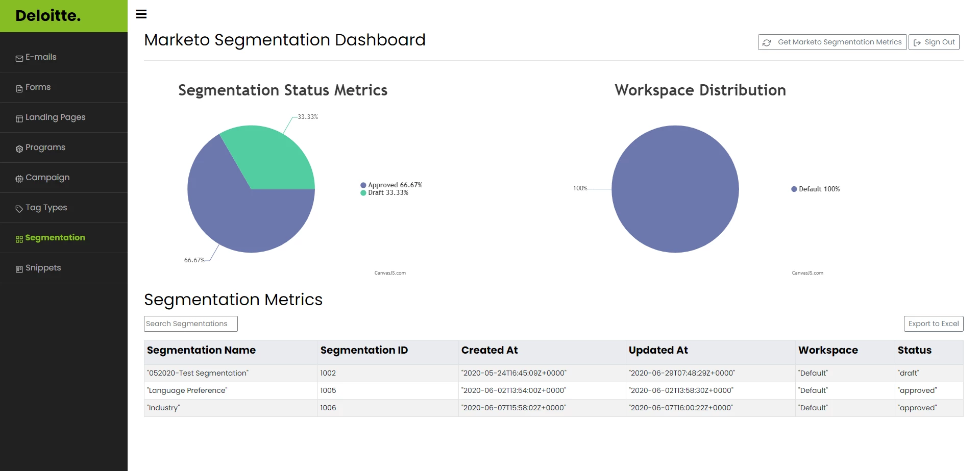Click the 33.33% chart data label

coord(308,117)
